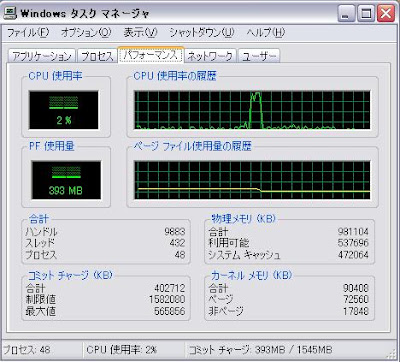Click status bar コミット チャージ: 393MB / 1545MB
Viewport: 400px width, 362px height.
(x=261, y=350)
